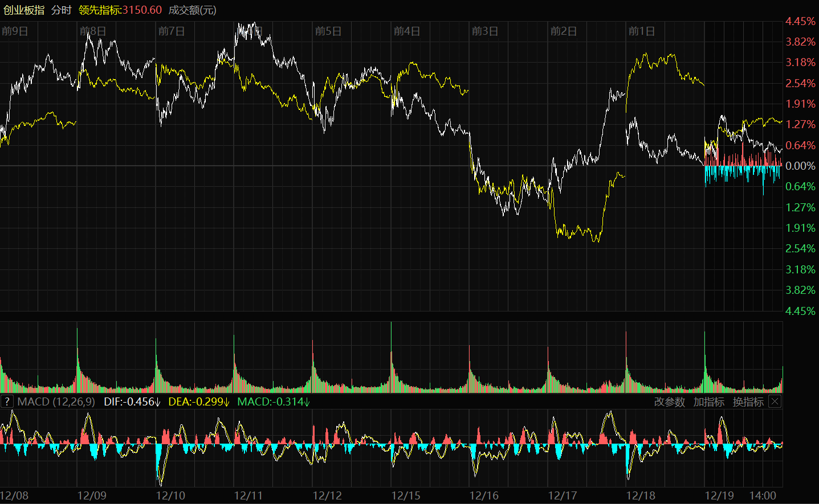
Task: Click the 12/19 date on the time axis
Action: coord(719,495)
